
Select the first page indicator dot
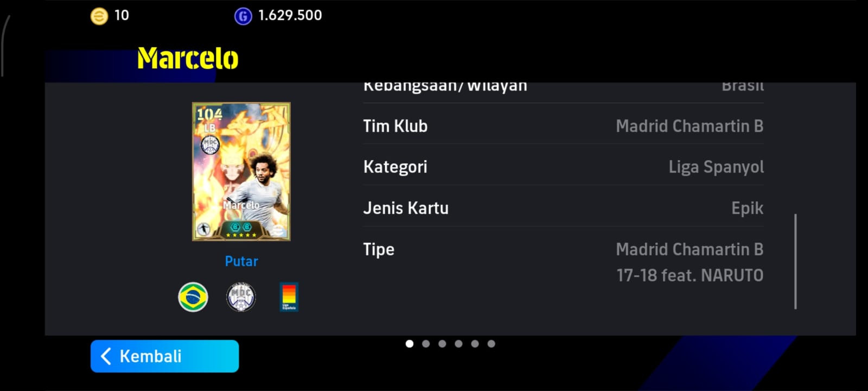(410, 344)
